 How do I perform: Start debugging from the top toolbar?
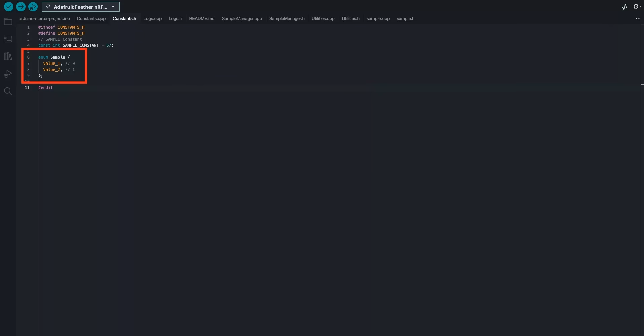pyautogui.click(x=33, y=6)
